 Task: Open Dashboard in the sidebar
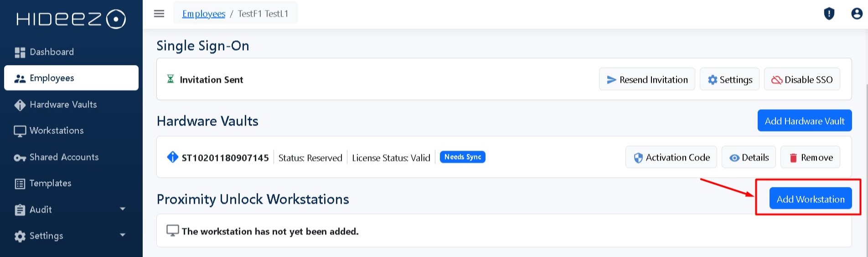(x=52, y=52)
